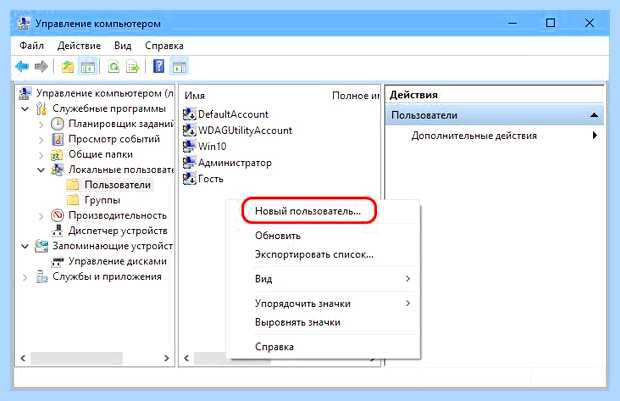Click the WDAGUtilityAccount user icon
This screenshot has height=401, width=620.
point(189,130)
